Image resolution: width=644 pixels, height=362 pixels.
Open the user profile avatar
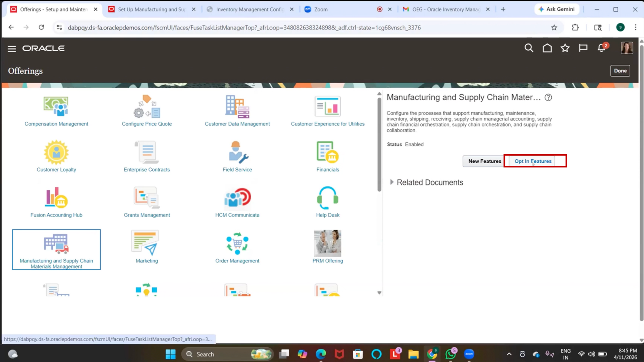(627, 48)
